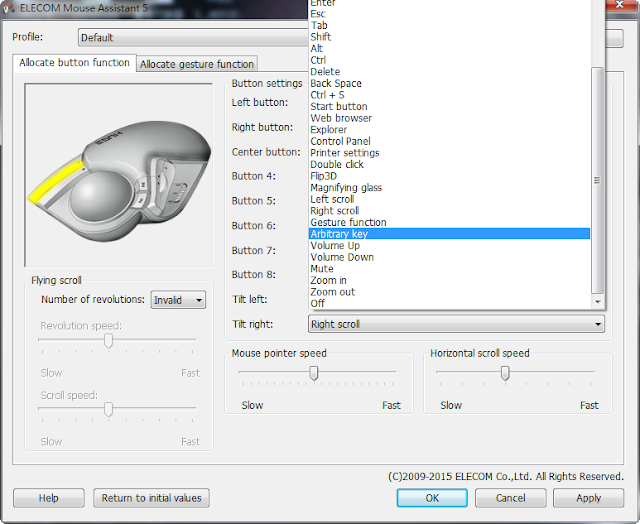Choose Explorer function from list
The image size is (640, 524).
[449, 130]
